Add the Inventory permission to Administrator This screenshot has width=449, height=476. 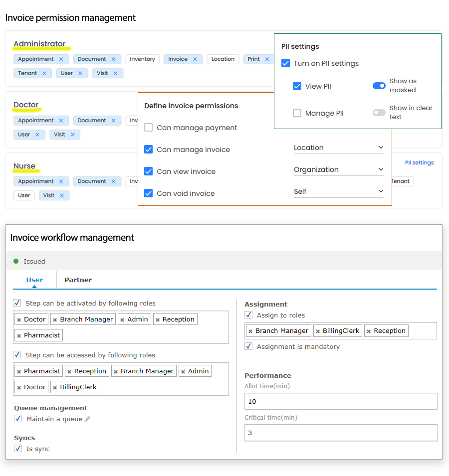[x=142, y=59]
